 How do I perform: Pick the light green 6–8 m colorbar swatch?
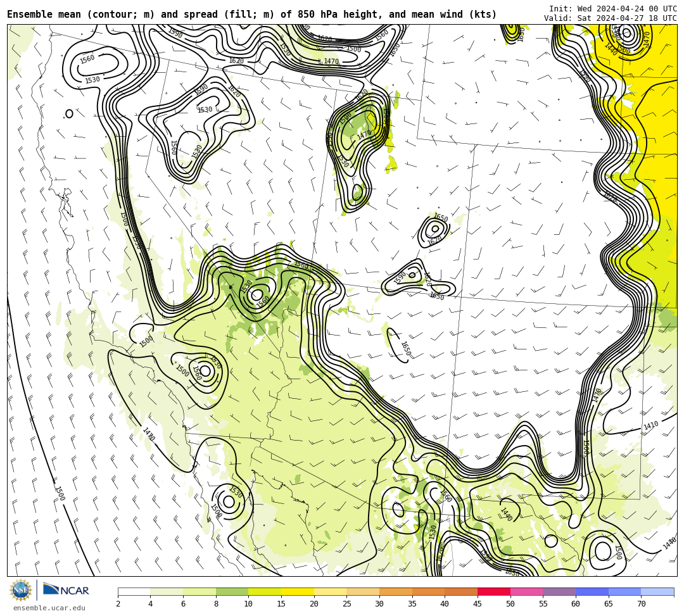[x=199, y=591]
